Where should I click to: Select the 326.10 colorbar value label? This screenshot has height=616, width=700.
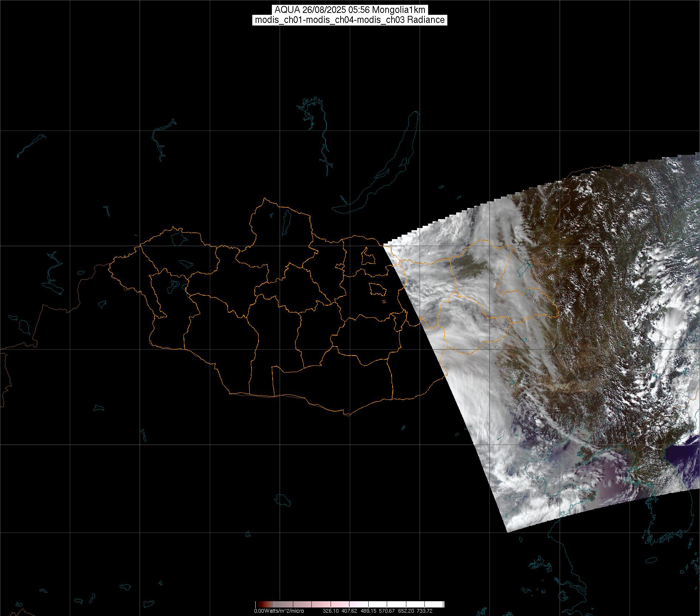click(x=331, y=611)
